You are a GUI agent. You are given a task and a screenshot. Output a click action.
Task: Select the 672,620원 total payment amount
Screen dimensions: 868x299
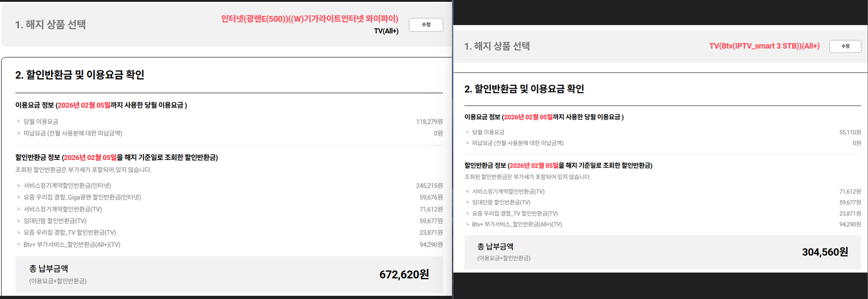pyautogui.click(x=404, y=274)
